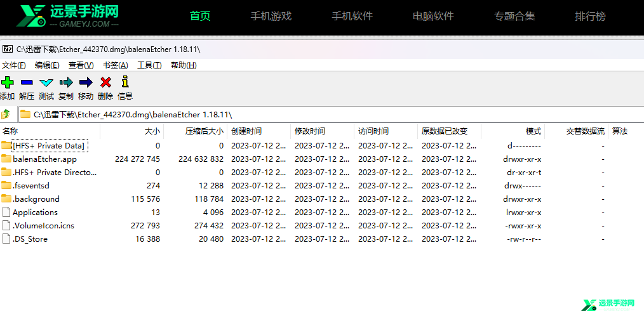Go to the 首页 nav link
The width and height of the screenshot is (644, 321).
[201, 16]
